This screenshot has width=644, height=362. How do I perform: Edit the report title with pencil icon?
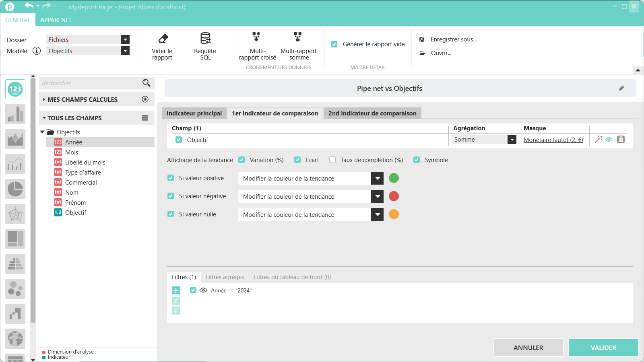[x=621, y=88]
